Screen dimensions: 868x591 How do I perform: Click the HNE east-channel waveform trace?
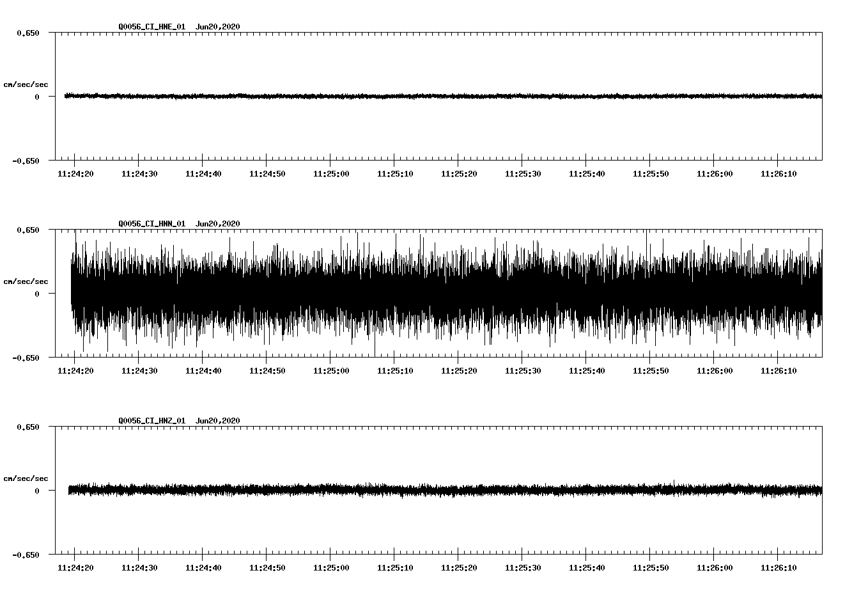(443, 96)
